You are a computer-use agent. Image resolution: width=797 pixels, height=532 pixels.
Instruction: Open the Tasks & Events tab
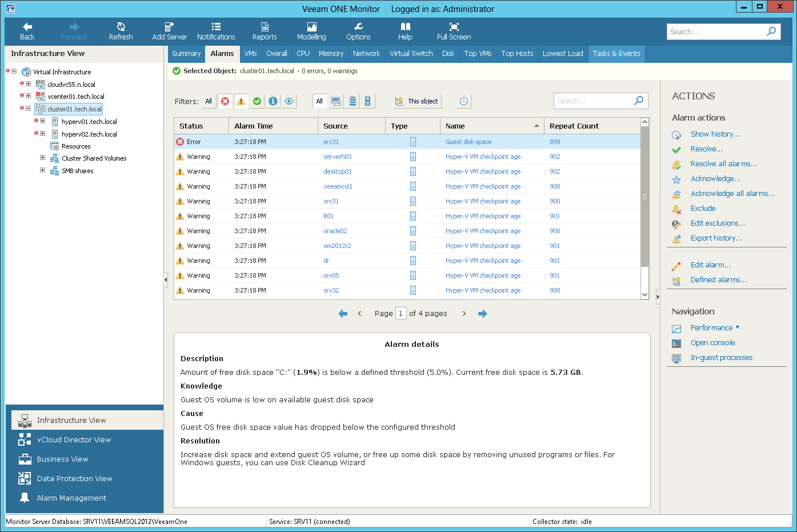tap(616, 54)
